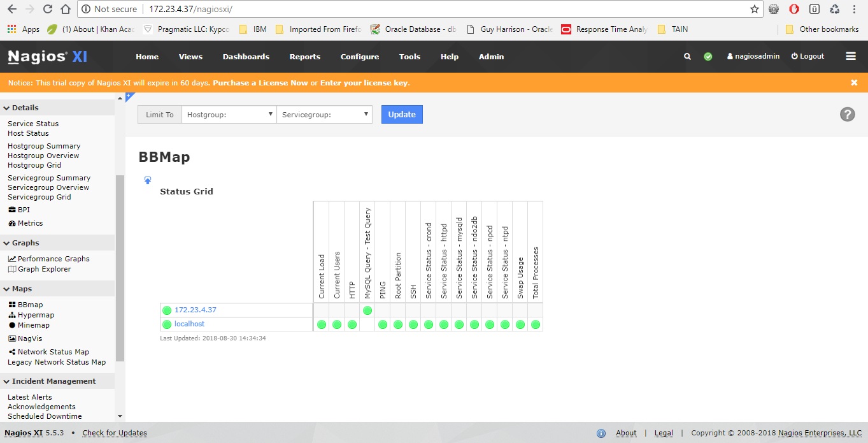Click the info icon in the footer

tap(601, 433)
